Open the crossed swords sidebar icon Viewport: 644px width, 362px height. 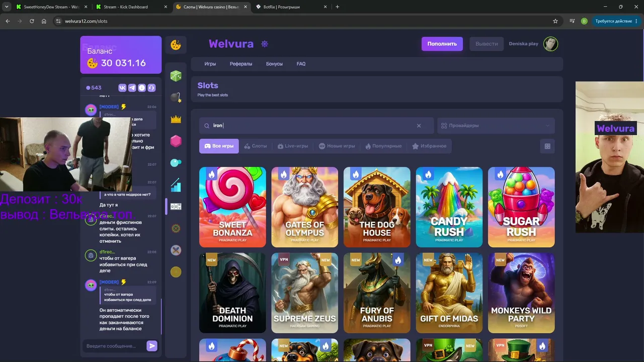(176, 250)
